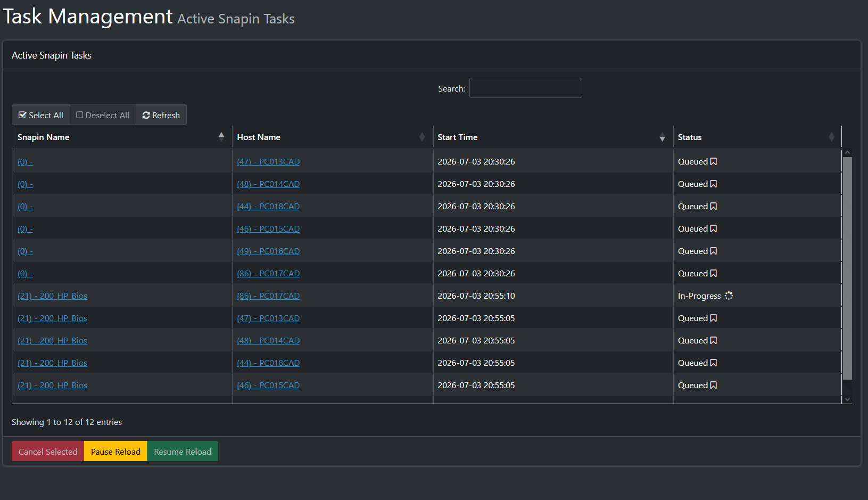The height and width of the screenshot is (500, 868).
Task: Open 200_HP_Bios snapin link for PC015CAD
Action: pos(52,385)
